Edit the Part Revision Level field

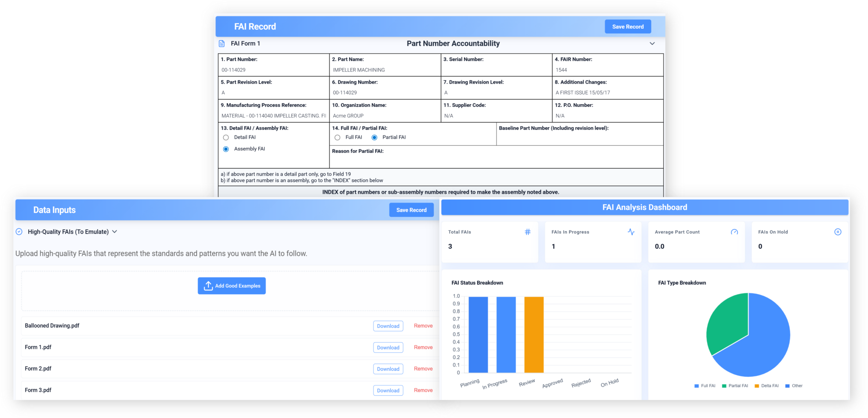click(273, 92)
